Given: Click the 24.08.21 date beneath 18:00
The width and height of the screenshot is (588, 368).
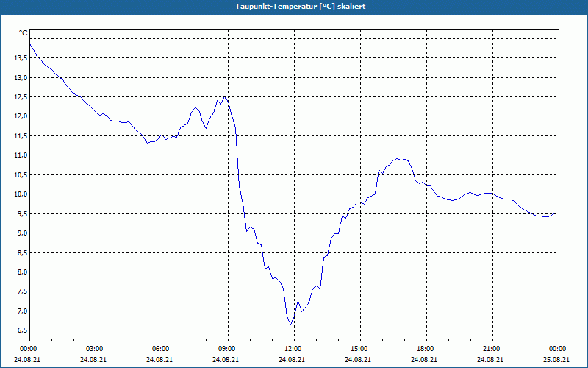Looking at the screenshot, I should pos(424,359).
